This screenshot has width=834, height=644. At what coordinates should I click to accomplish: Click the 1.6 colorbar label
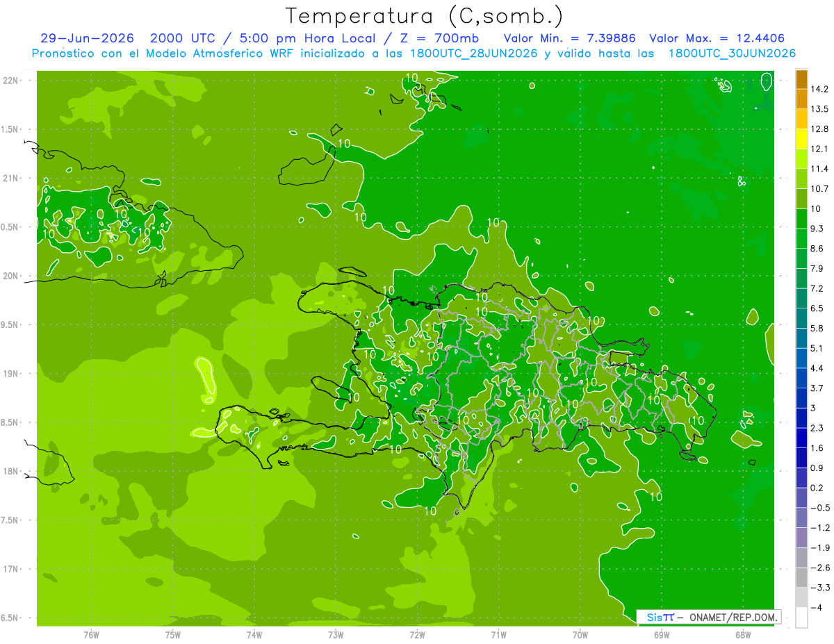[x=817, y=448]
